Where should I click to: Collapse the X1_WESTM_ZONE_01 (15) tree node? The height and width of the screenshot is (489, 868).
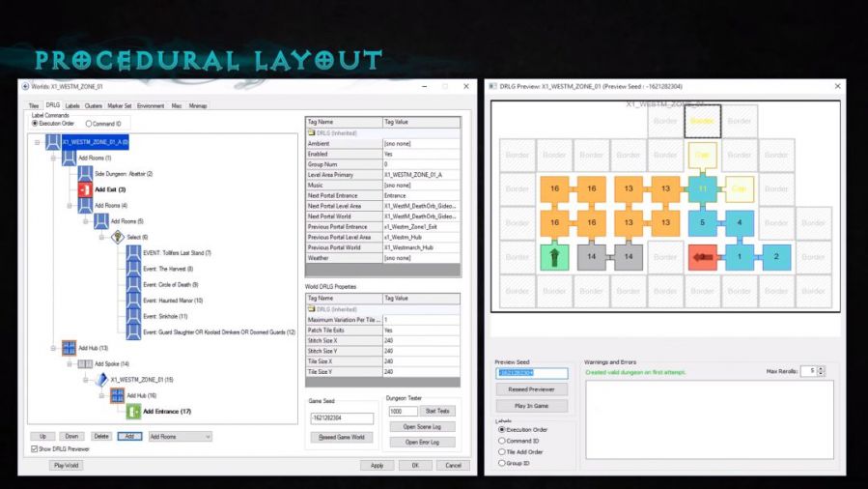pos(85,380)
